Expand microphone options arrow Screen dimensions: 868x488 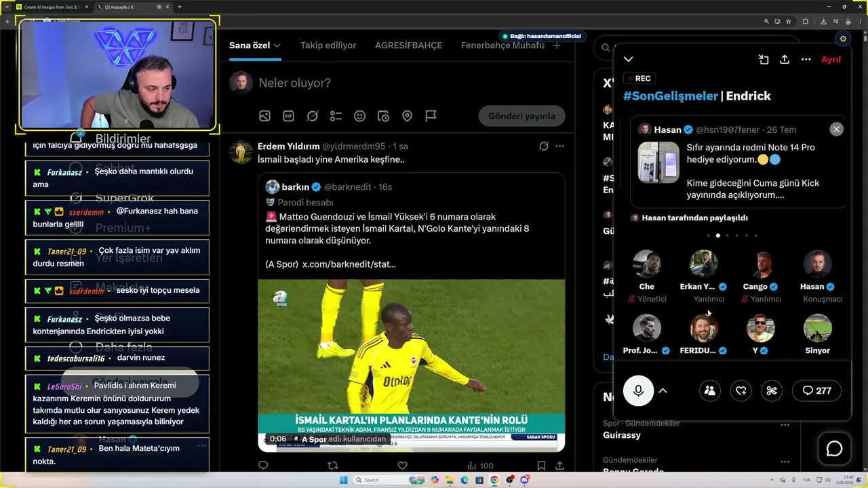tap(663, 390)
